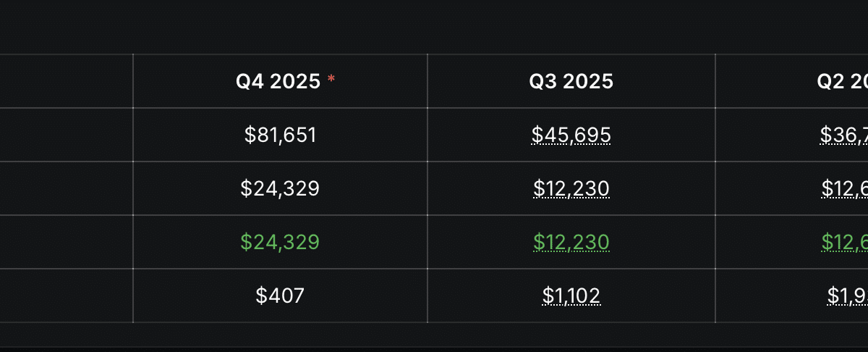Click the green $24,329 value in Q4 2025
The width and height of the screenshot is (868, 352).
pos(280,242)
